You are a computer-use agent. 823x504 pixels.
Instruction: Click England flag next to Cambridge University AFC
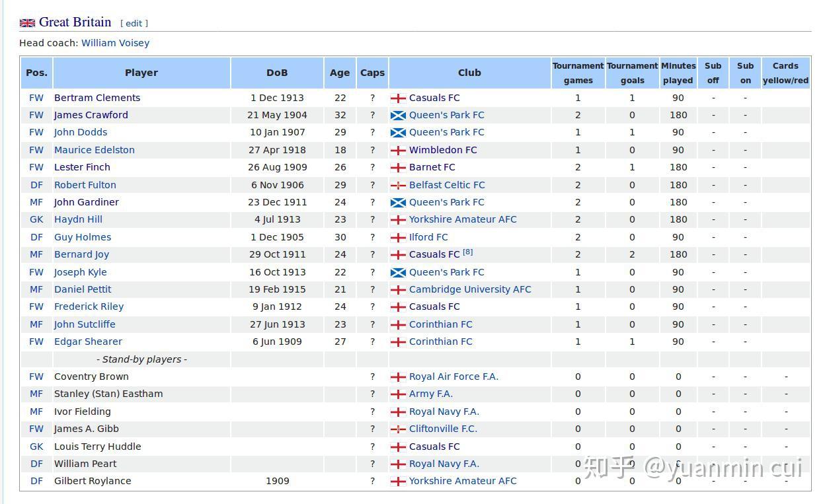pos(398,289)
